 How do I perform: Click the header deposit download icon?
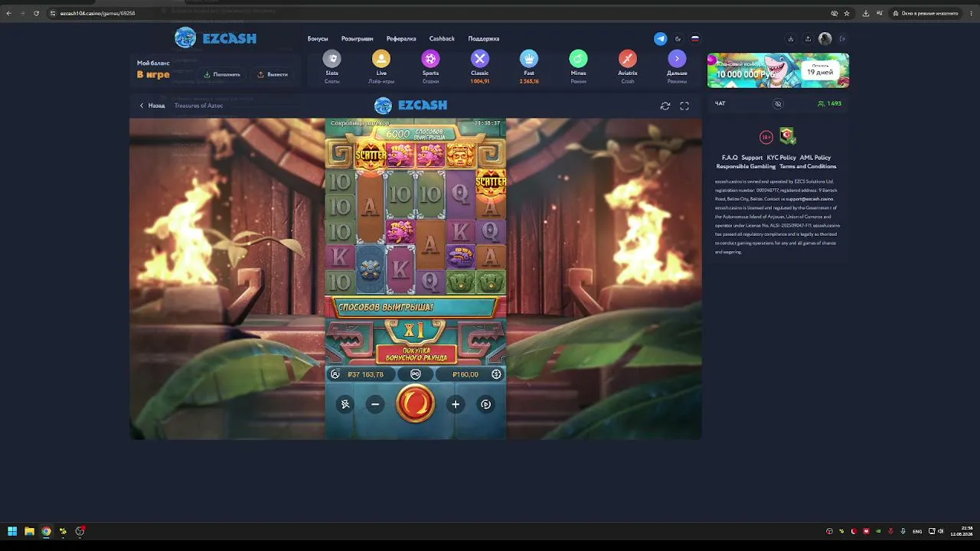(791, 38)
